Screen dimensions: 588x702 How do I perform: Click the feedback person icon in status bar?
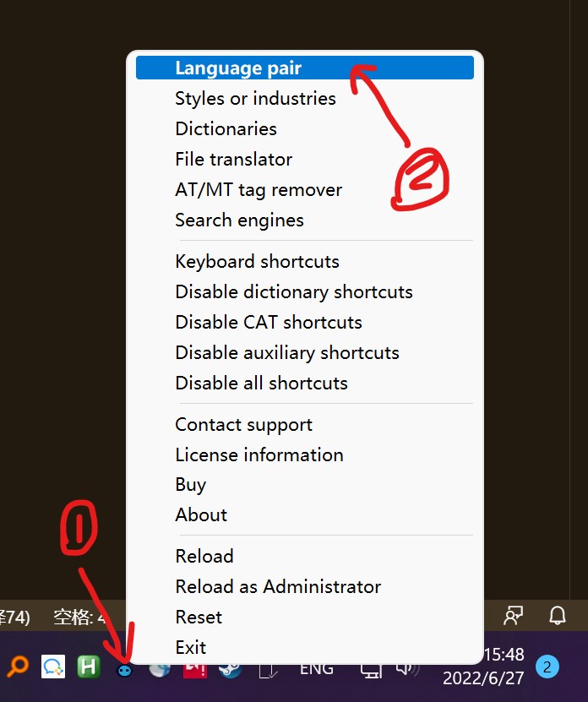(513, 615)
